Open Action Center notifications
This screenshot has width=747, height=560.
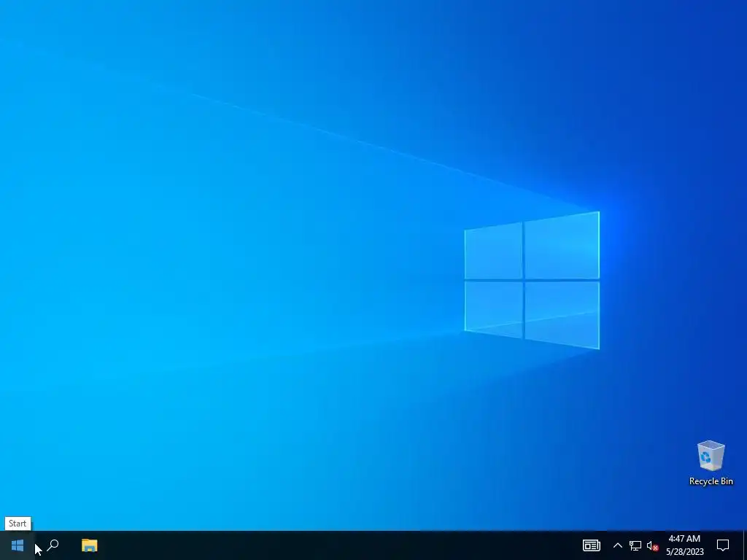tap(723, 545)
